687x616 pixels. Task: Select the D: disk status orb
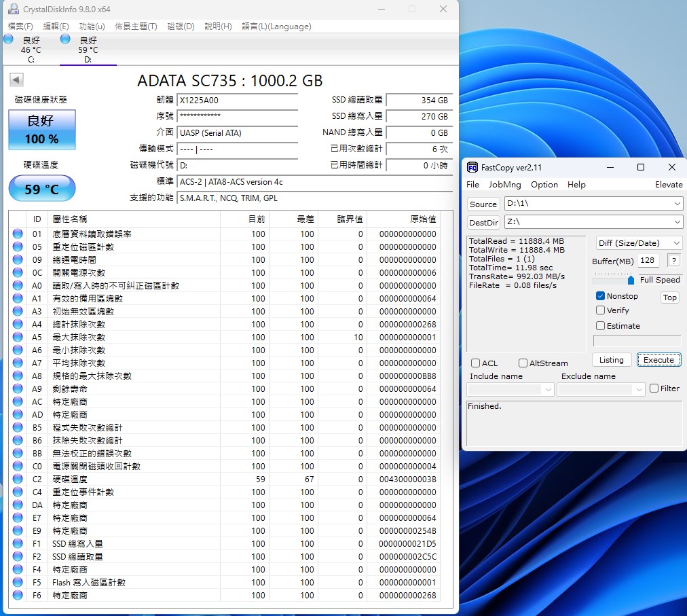(65, 39)
